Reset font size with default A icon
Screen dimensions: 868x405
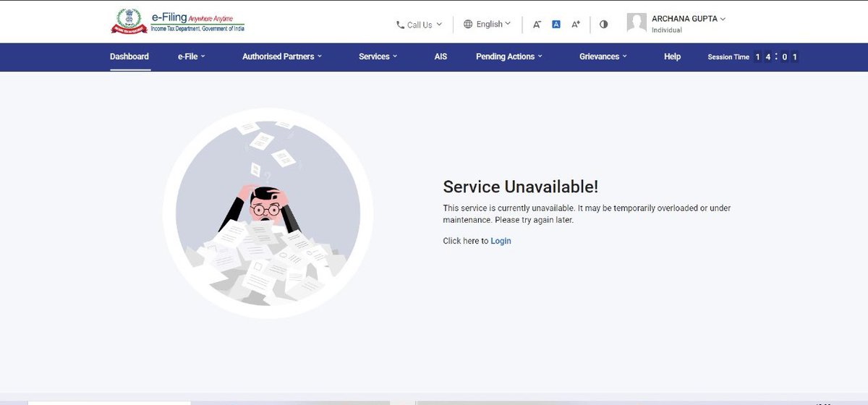[x=556, y=24]
